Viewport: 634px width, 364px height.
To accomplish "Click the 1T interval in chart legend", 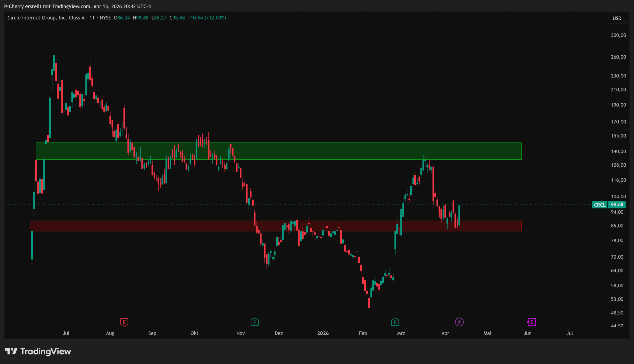I will [x=92, y=18].
